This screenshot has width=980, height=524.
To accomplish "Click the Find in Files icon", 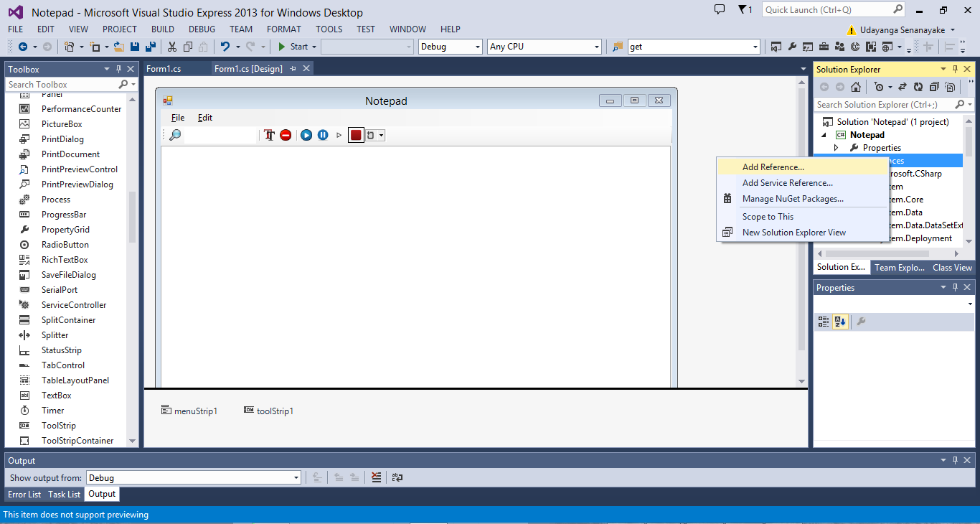I will point(618,47).
